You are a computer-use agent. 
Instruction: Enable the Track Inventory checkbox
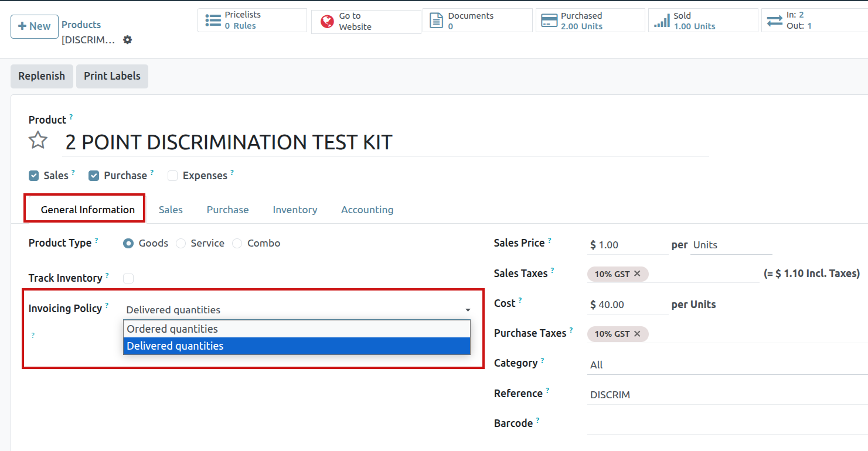pos(128,278)
